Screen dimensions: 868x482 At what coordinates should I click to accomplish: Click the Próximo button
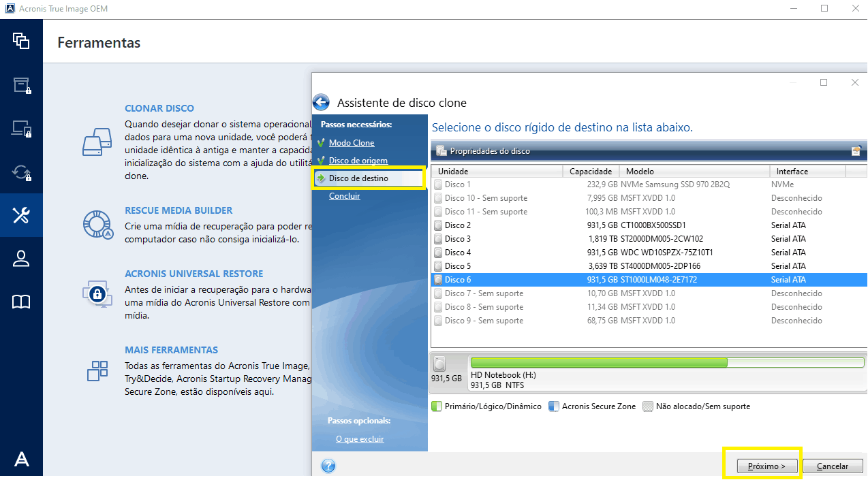coord(766,466)
